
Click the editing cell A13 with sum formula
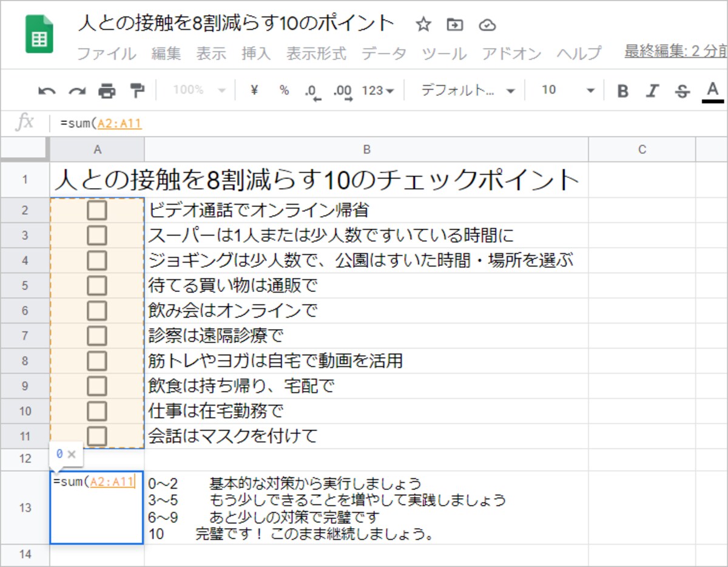pos(97,508)
